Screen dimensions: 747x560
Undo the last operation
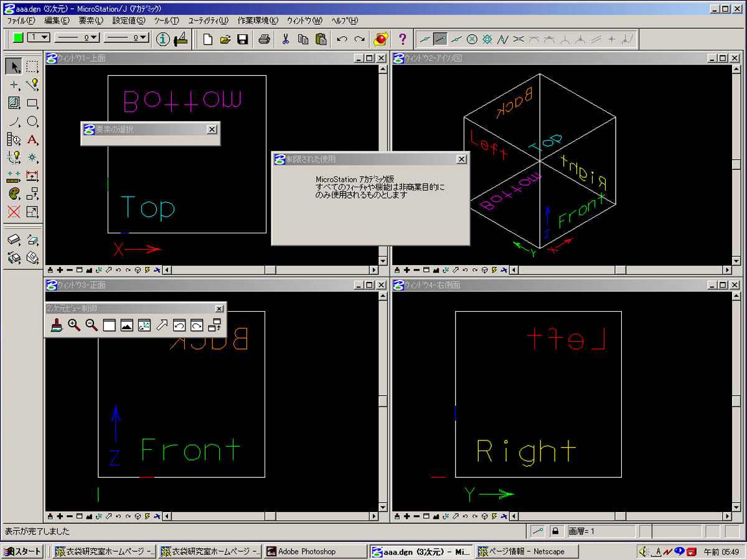pos(342,39)
